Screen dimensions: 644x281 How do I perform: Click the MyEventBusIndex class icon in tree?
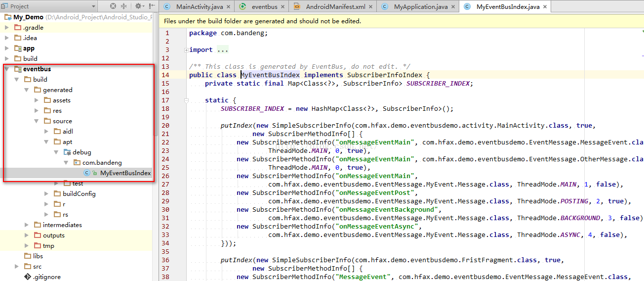point(87,173)
